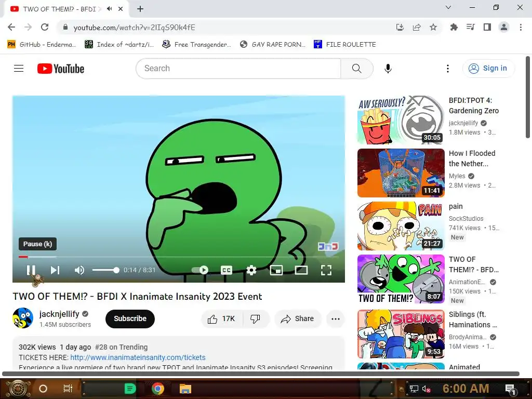Open Task View on taskbar
532x399 pixels.
68,389
